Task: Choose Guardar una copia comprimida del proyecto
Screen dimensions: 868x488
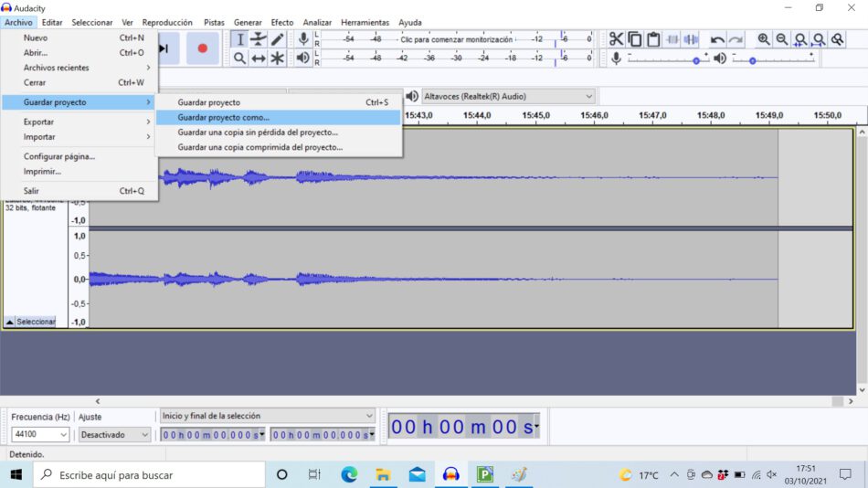Action: [x=278, y=147]
